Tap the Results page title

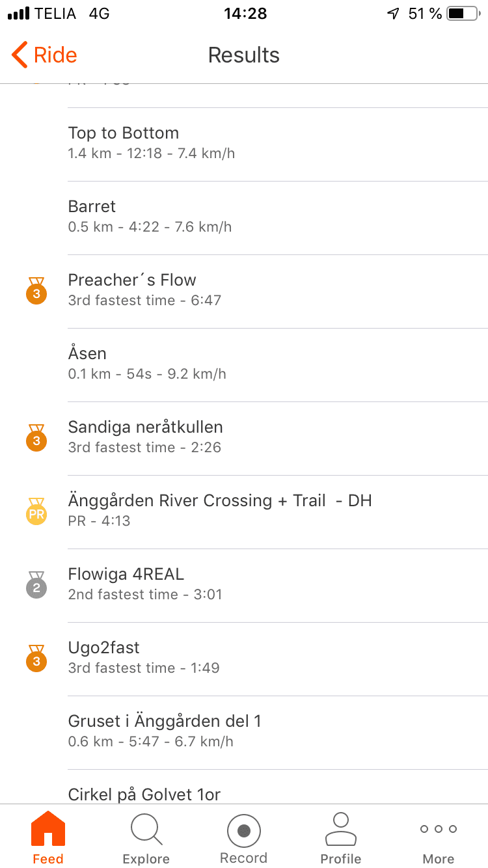pos(244,55)
